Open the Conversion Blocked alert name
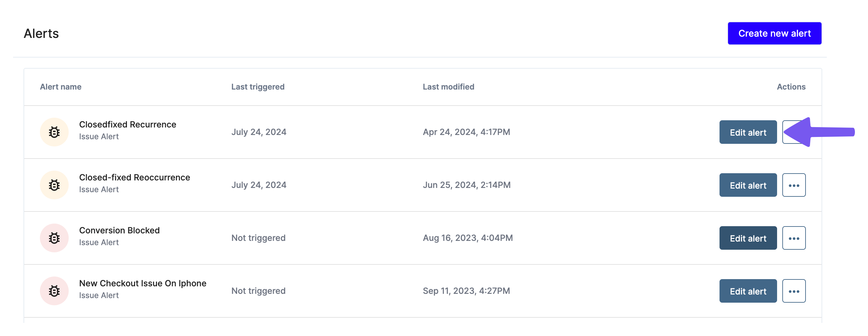The height and width of the screenshot is (336, 868). 119,230
